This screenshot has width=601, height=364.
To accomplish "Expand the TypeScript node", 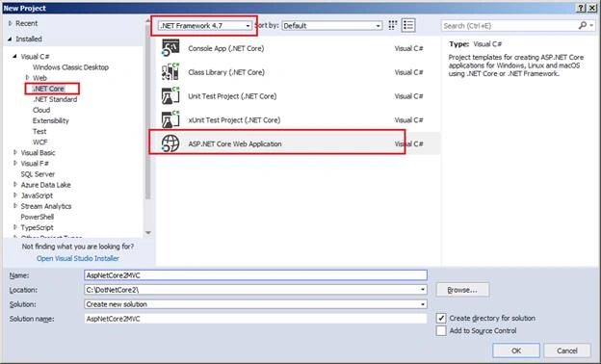I will [15, 227].
